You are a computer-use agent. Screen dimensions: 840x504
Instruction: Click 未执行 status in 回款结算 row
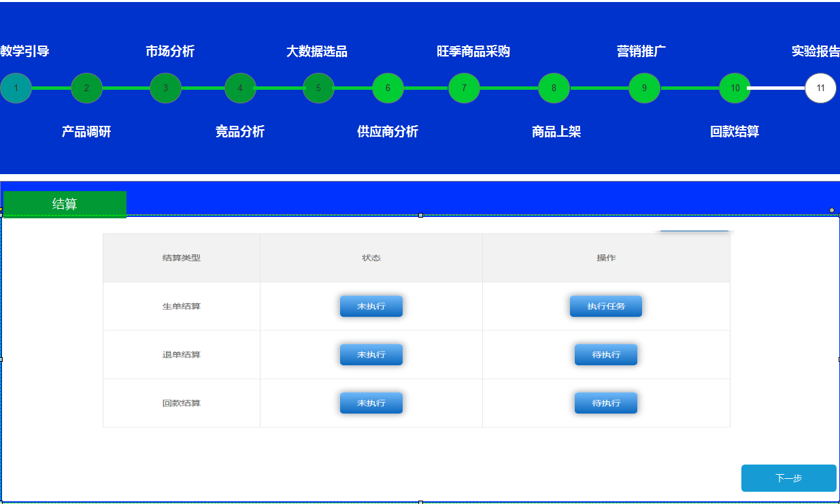pyautogui.click(x=371, y=403)
